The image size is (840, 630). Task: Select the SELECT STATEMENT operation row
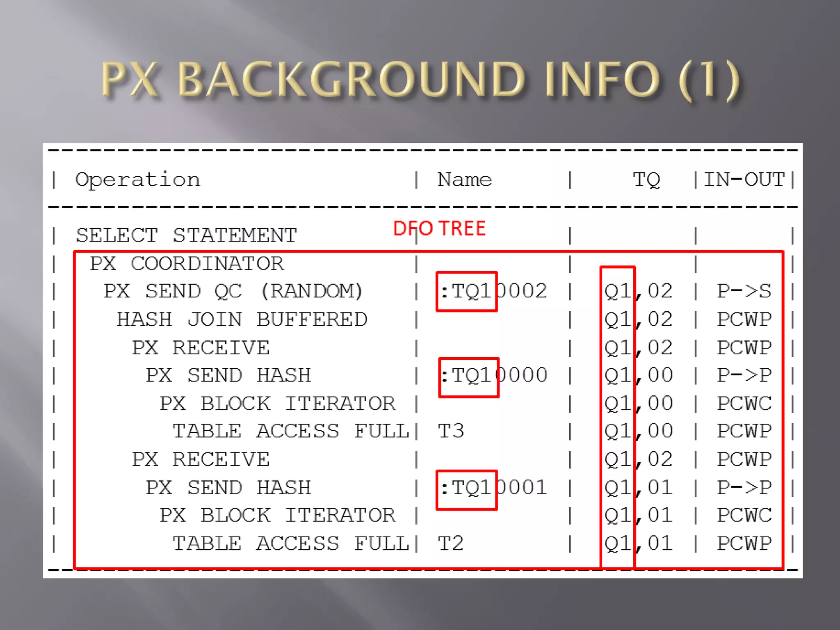pos(186,235)
